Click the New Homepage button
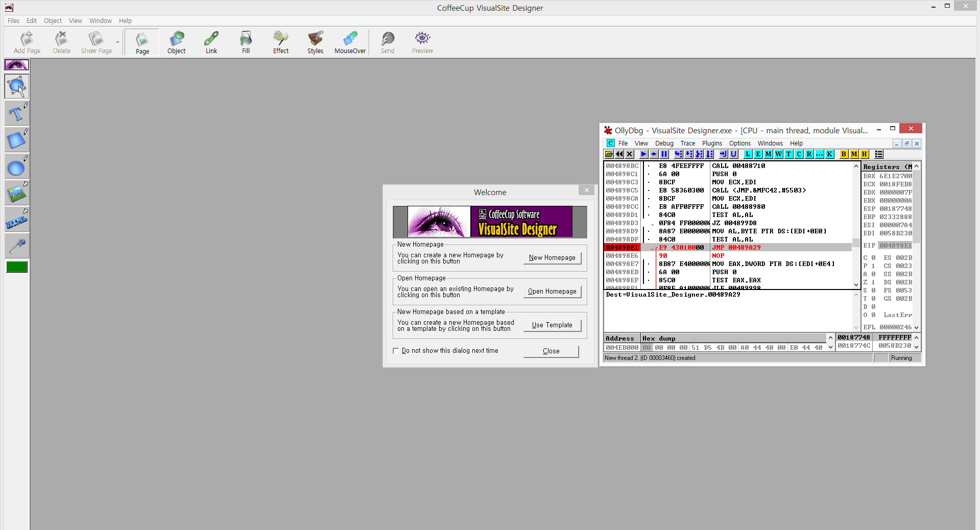The width and height of the screenshot is (980, 530). click(x=552, y=258)
